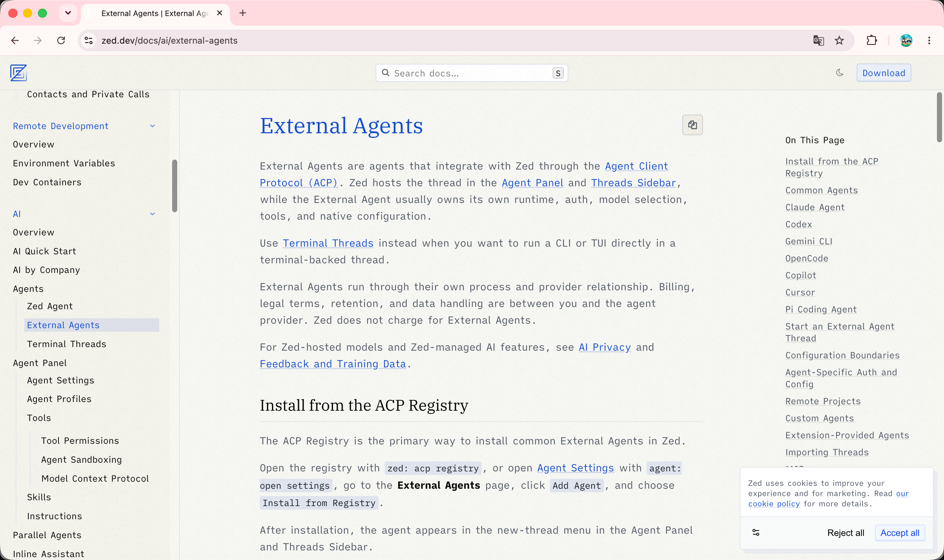Collapse the Remote Development section chevron
Screen dimensions: 944x560
pyautogui.click(x=153, y=126)
